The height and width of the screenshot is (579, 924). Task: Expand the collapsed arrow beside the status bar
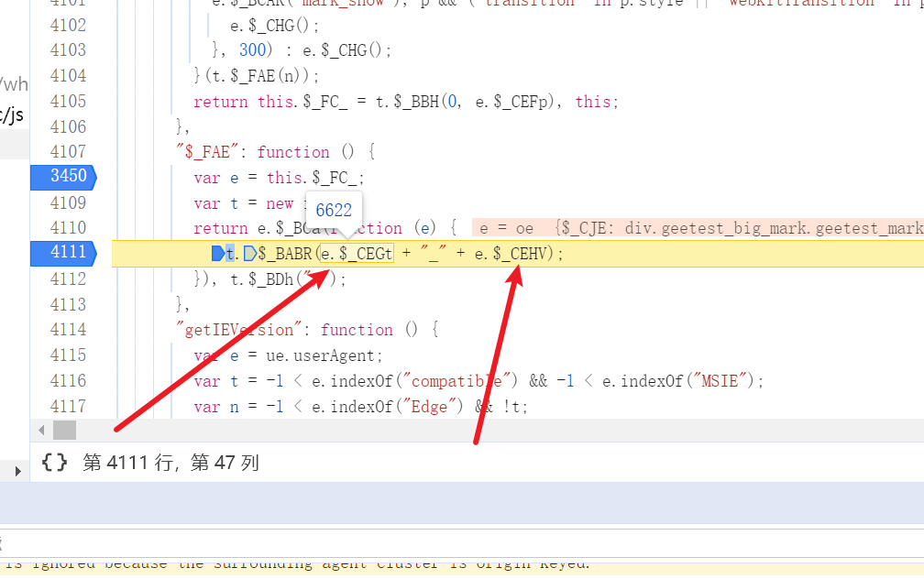pyautogui.click(x=17, y=471)
